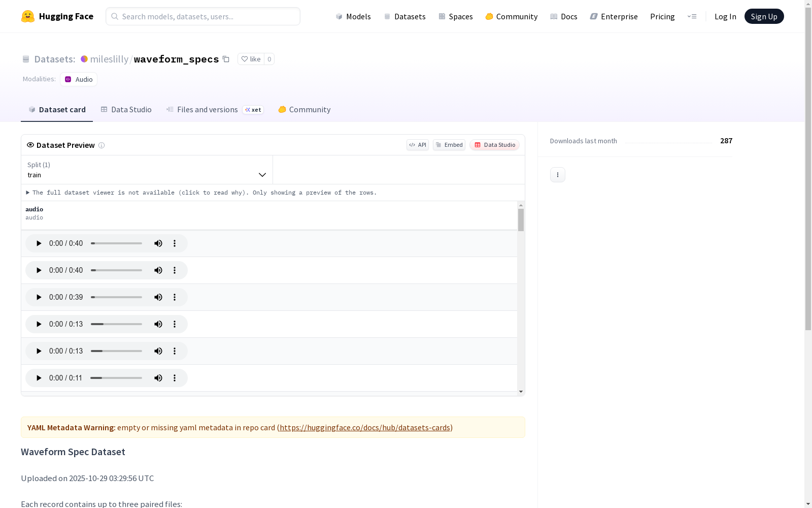Open the mileslilly user profile link
The image size is (812, 508).
click(109, 59)
